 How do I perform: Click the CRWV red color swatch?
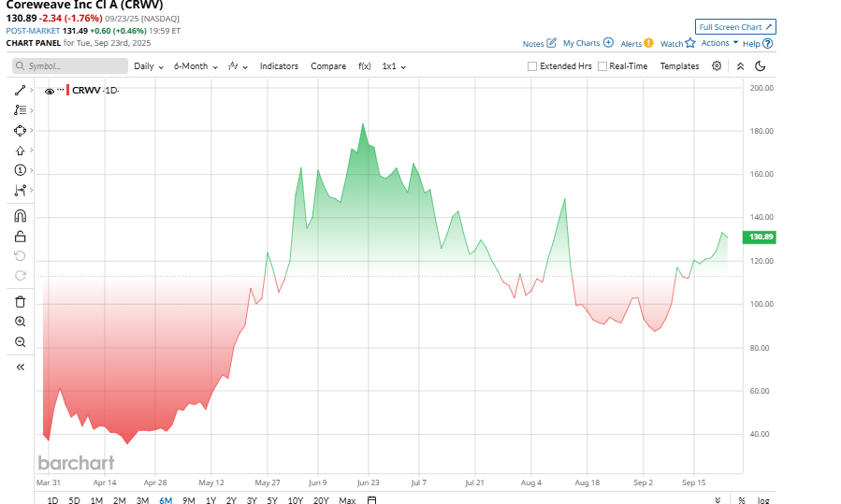67,90
